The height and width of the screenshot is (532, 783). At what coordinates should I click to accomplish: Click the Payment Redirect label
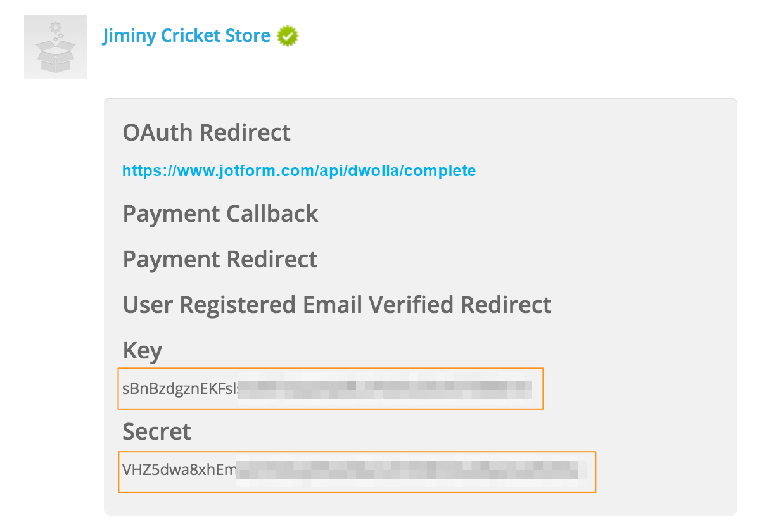220,259
